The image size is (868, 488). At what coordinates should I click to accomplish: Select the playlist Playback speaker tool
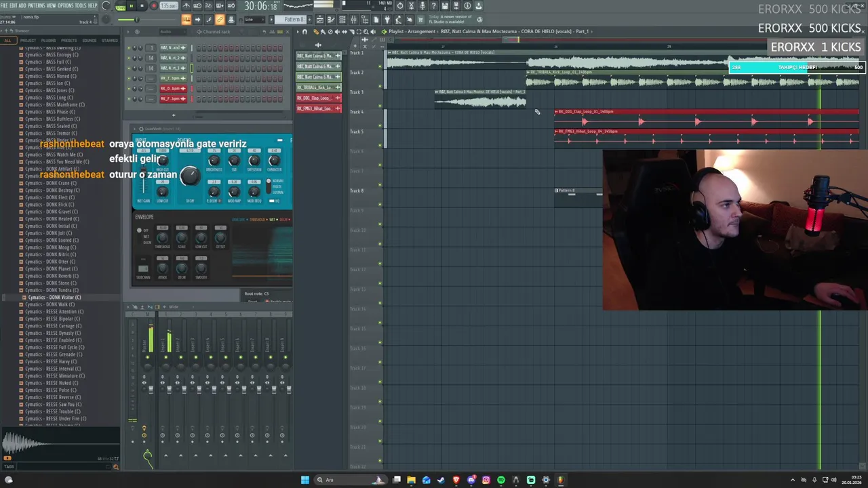[x=373, y=32]
